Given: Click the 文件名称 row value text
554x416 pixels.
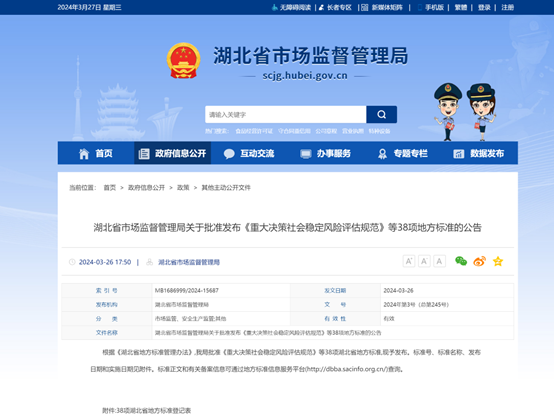Looking at the screenshot, I should pos(268,333).
